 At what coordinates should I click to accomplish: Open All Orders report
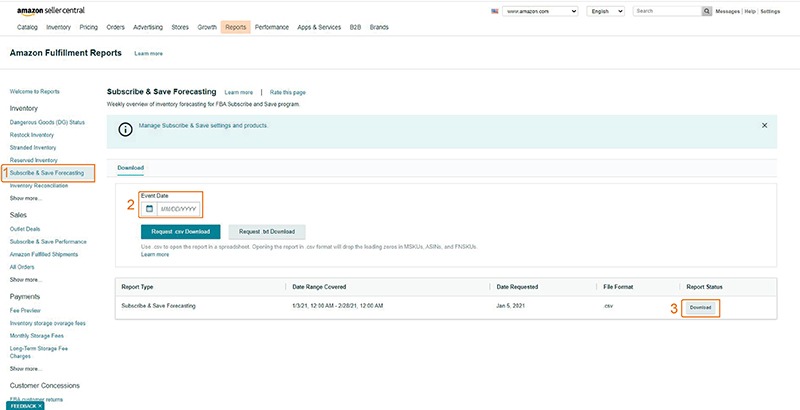tap(22, 267)
